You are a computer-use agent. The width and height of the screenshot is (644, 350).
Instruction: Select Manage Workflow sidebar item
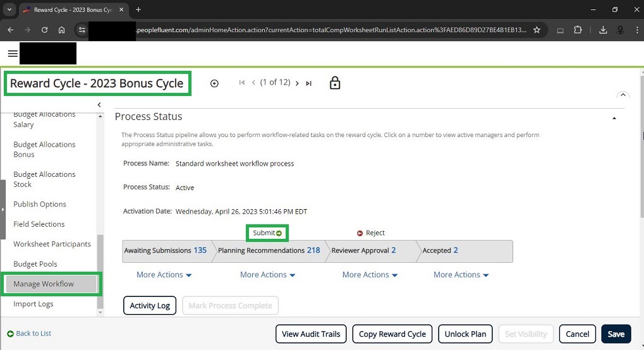[50, 284]
